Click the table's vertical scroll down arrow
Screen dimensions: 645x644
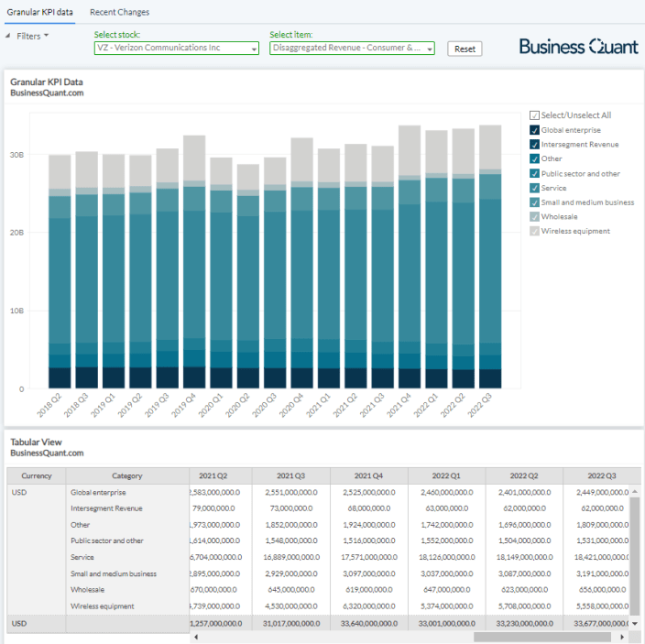pos(635,623)
